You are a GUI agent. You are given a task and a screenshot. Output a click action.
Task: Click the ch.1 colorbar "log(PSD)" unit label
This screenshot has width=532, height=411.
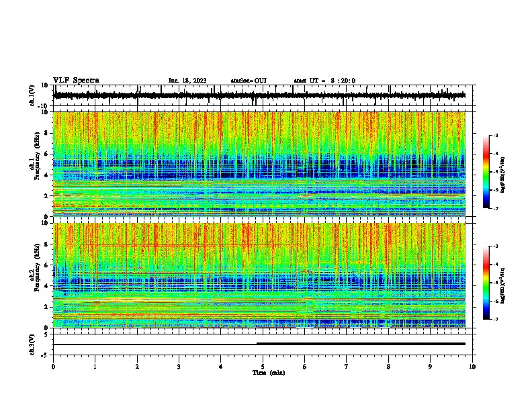coord(503,175)
